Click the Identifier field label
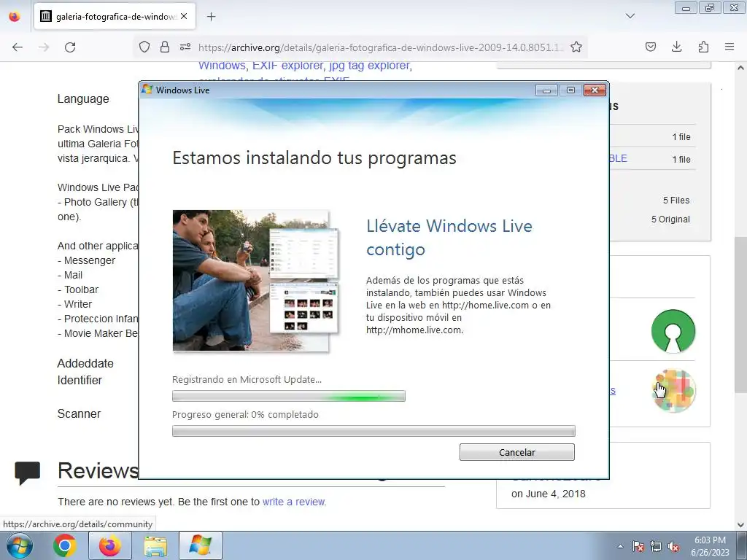747x560 pixels. pos(80,380)
